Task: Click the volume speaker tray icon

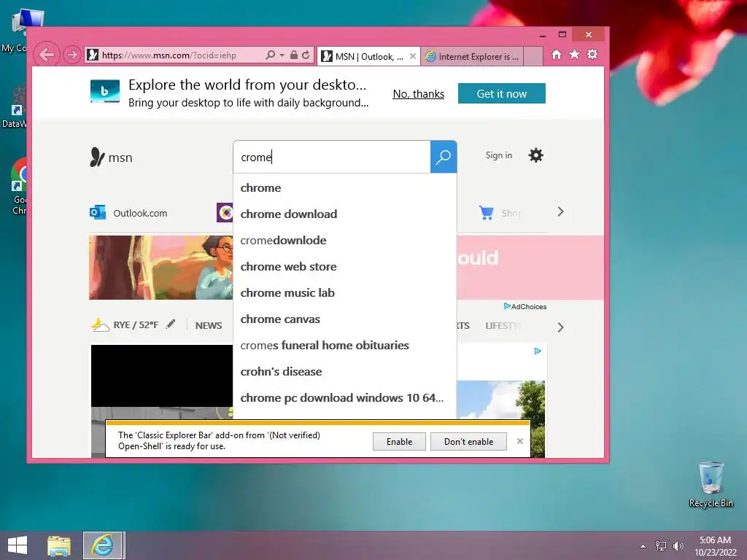Action: pos(678,545)
